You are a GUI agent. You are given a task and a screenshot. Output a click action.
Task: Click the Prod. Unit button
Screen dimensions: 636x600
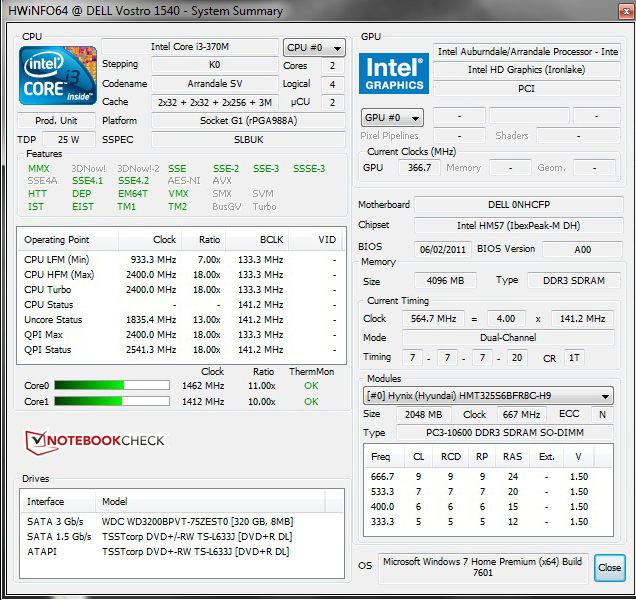click(x=56, y=120)
